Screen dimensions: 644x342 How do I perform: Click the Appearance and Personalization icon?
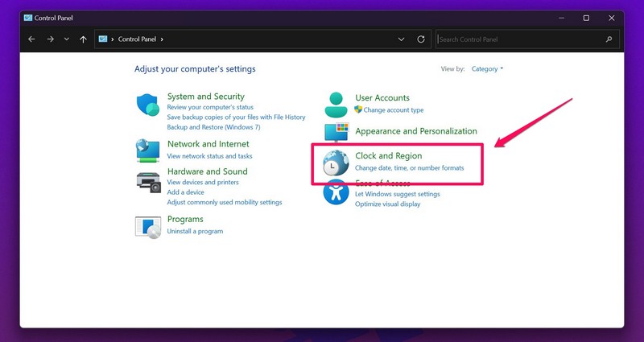(336, 132)
